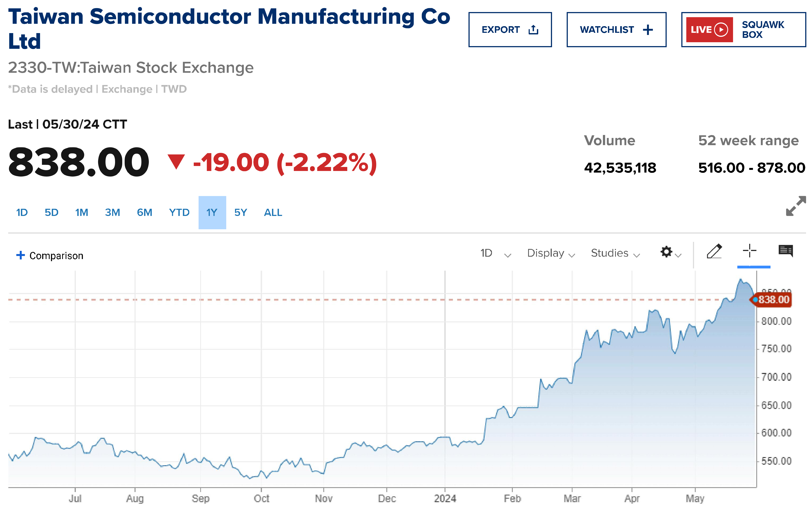Add a comparison with plus icon

21,255
